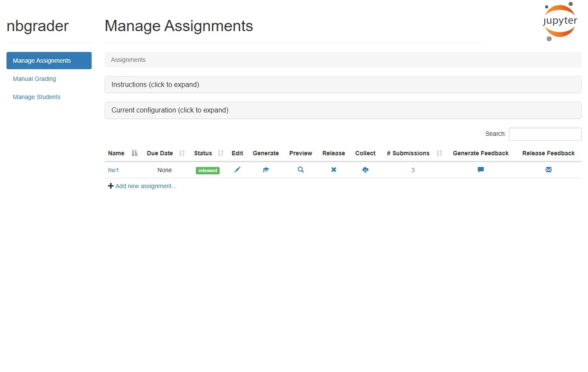This screenshot has height=372, width=588.
Task: View the 3 submissions for hw1
Action: pos(413,170)
